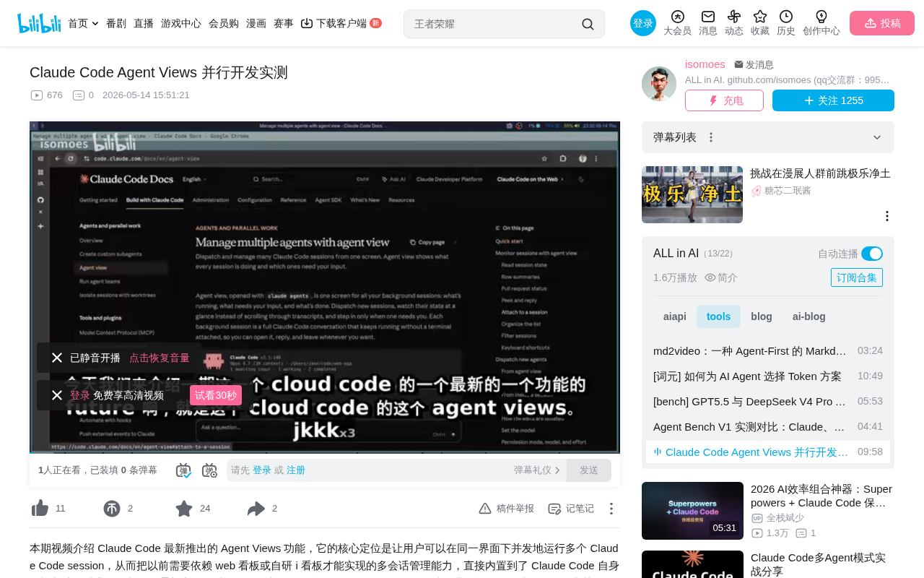Viewport: 924px width, 578px height.
Task: Close the muted autoplay notice
Action: (x=57, y=358)
